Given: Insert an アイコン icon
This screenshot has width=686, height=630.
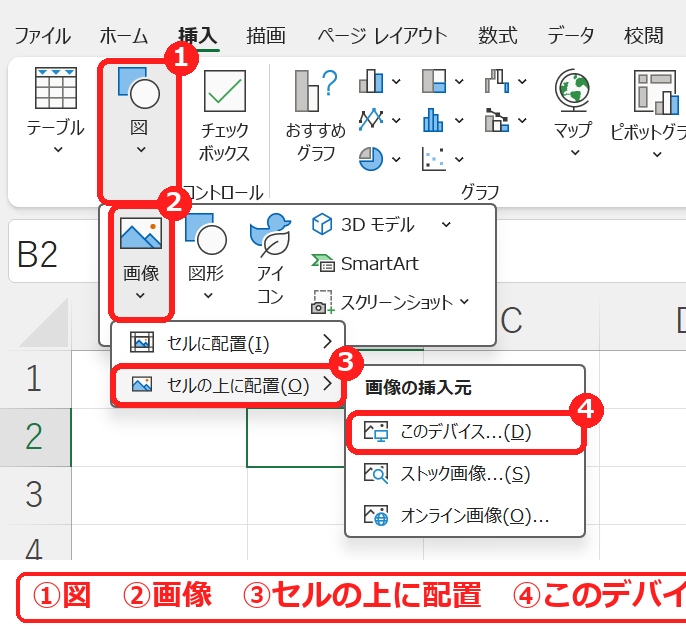Looking at the screenshot, I should coord(270,259).
